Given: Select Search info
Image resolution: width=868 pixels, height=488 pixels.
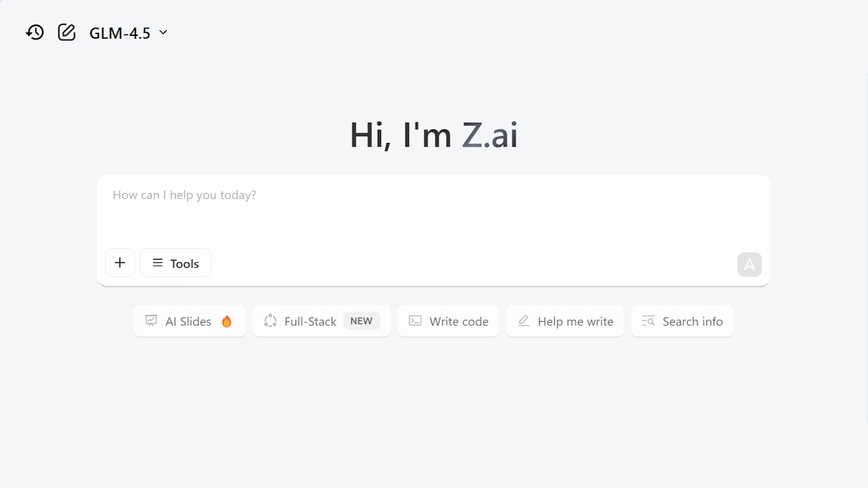Looking at the screenshot, I should coord(682,321).
